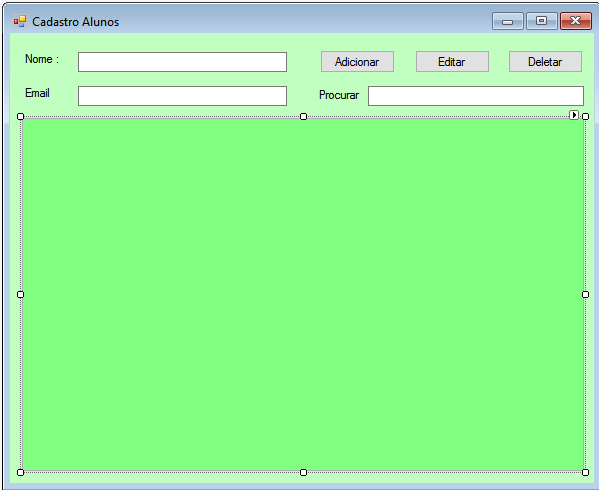Click the bottom-right resize handle of grid
The image size is (599, 490).
pyautogui.click(x=585, y=472)
